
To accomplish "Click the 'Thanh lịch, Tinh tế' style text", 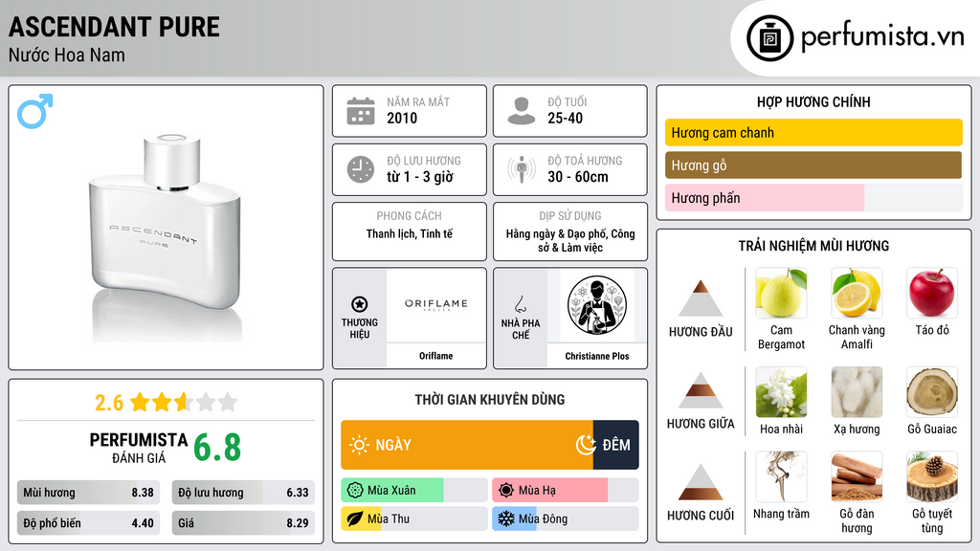I will tap(410, 233).
